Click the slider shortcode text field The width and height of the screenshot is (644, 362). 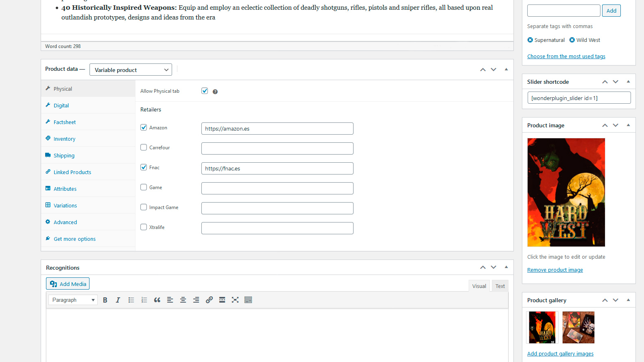coord(579,98)
